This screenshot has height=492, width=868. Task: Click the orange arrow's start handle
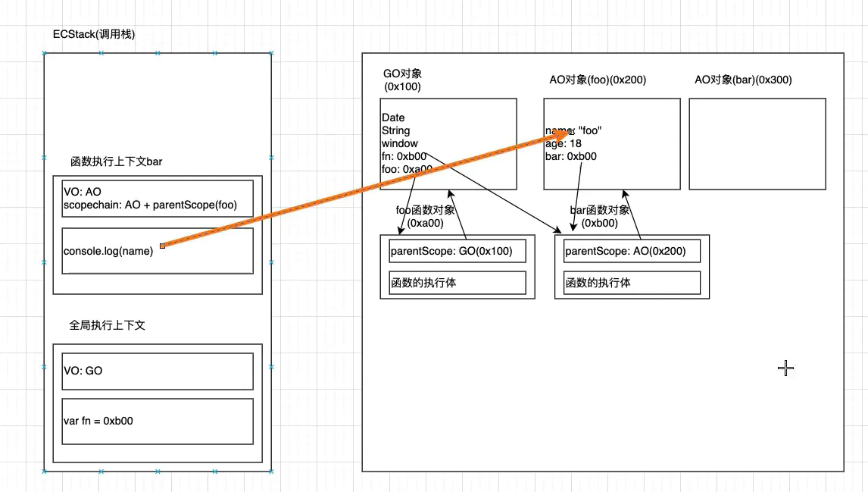[162, 246]
